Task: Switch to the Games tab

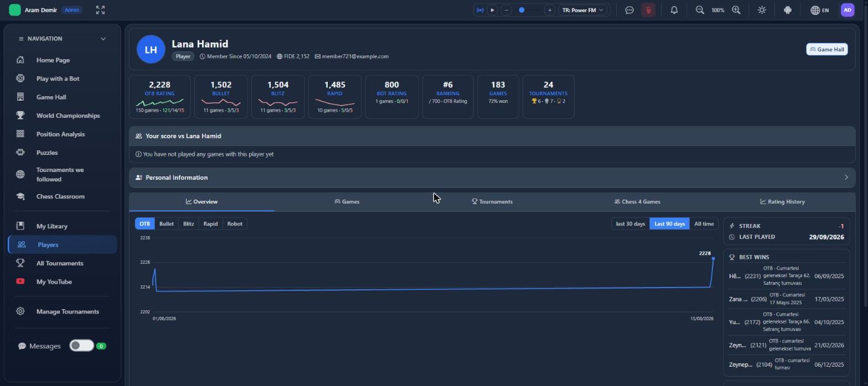Action: [x=347, y=202]
